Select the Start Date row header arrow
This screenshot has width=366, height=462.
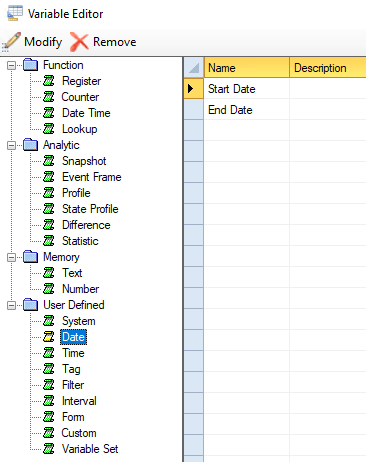tap(193, 89)
